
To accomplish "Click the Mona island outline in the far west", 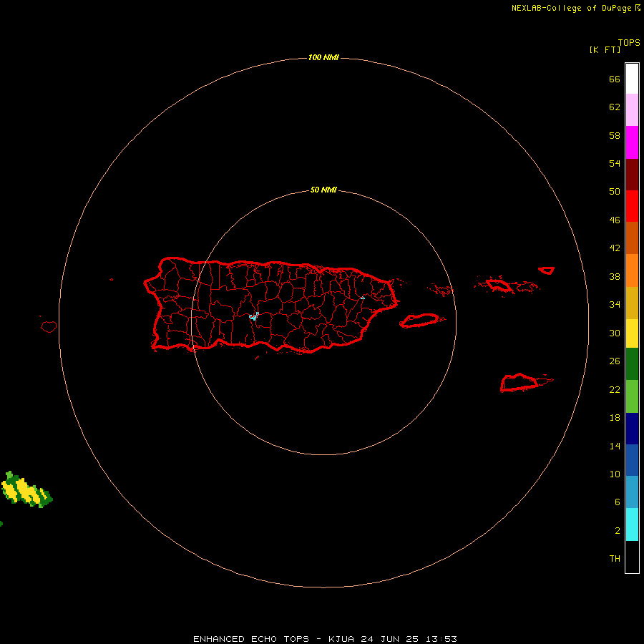I will point(49,326).
